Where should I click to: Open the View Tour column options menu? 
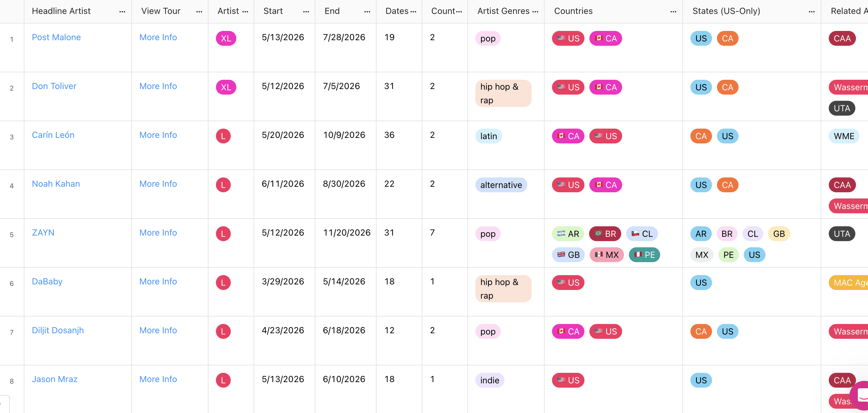point(199,11)
